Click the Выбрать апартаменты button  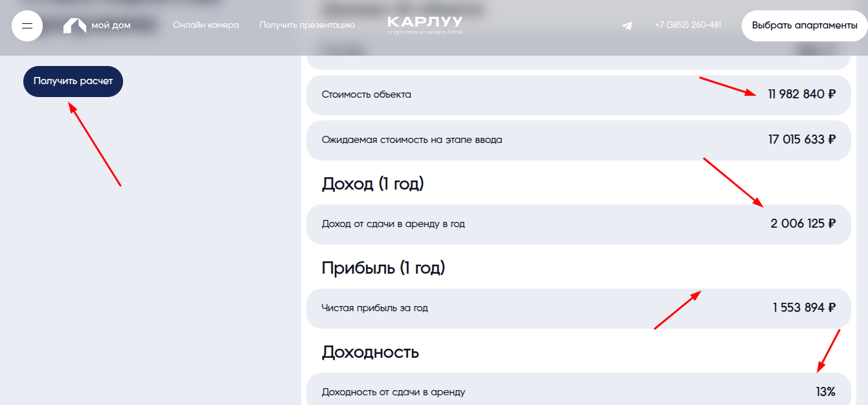[805, 26]
